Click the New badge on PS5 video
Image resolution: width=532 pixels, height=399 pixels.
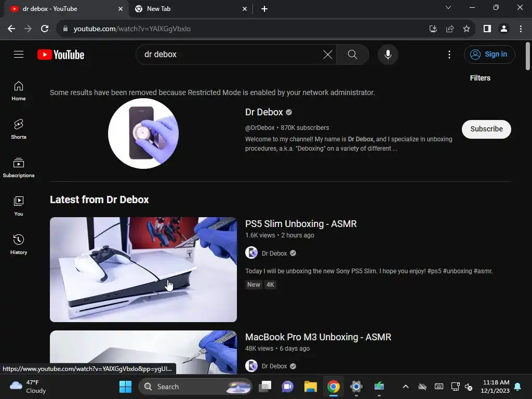(254, 285)
